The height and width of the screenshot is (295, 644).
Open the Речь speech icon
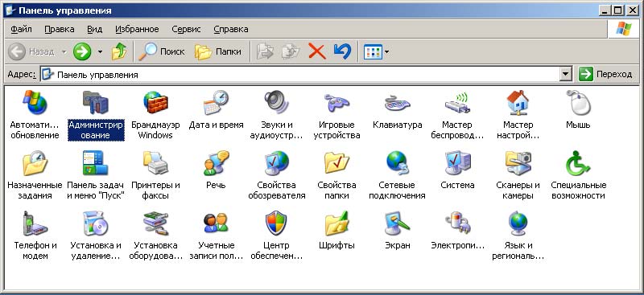(x=216, y=163)
